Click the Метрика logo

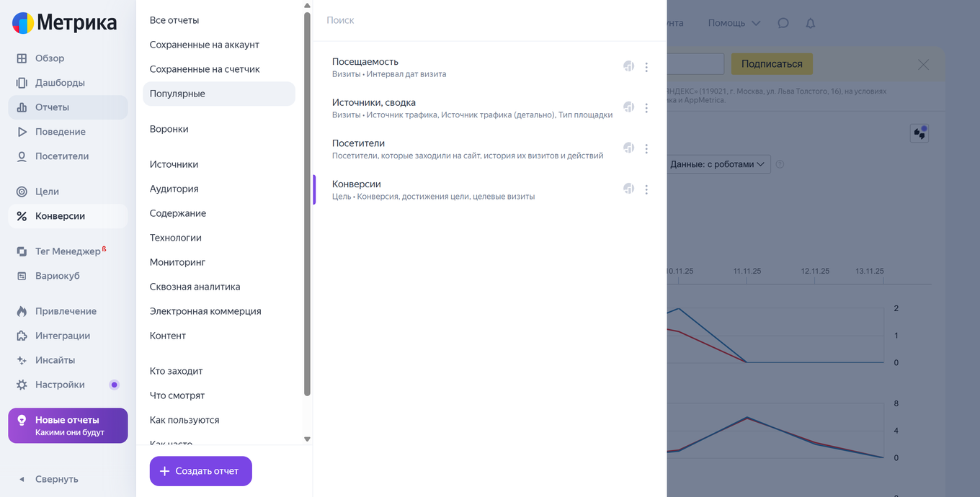click(x=65, y=23)
